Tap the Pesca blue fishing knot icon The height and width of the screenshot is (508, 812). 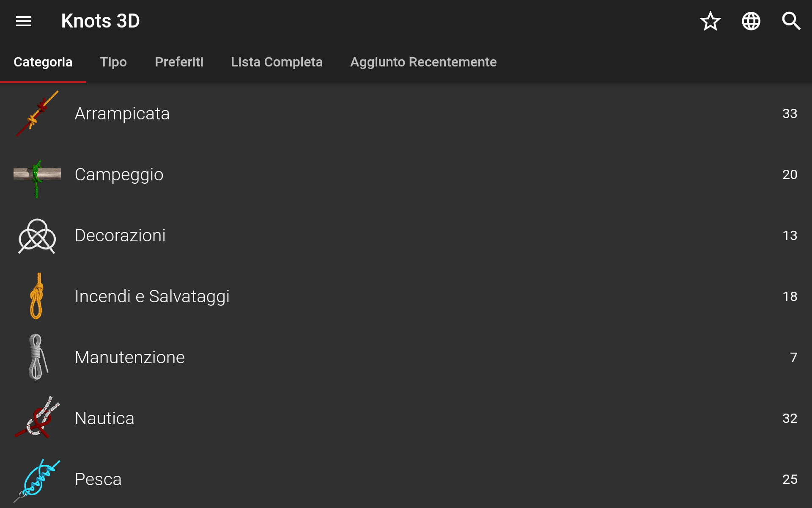[37, 480]
